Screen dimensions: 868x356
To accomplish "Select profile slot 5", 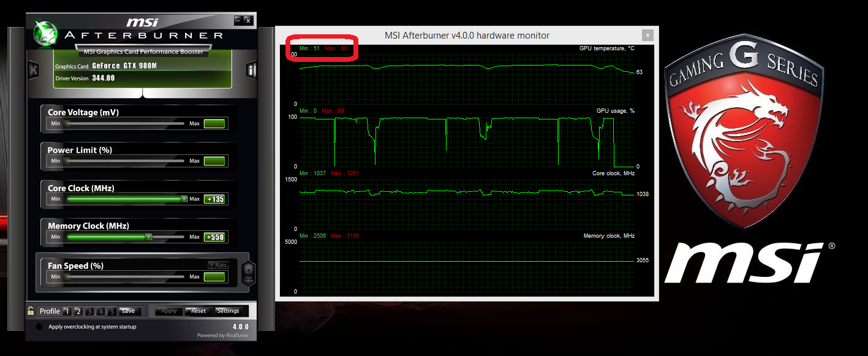I will click(112, 311).
